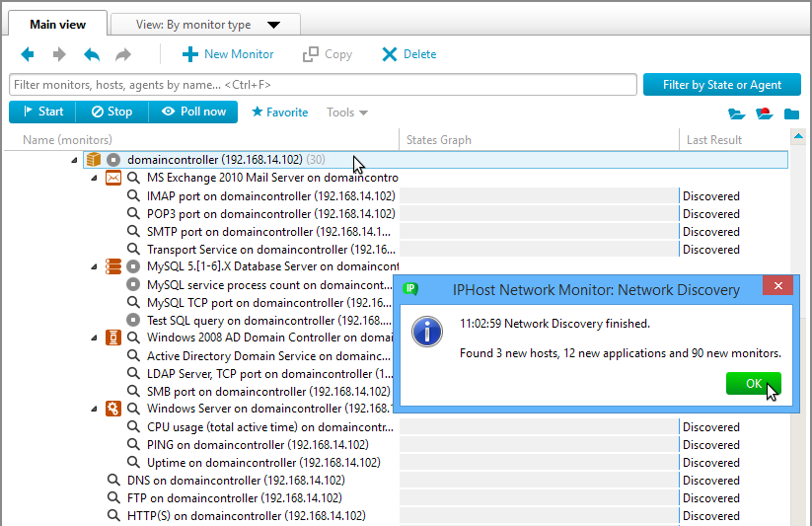
Task: Click the filter monitors search field
Action: [323, 85]
